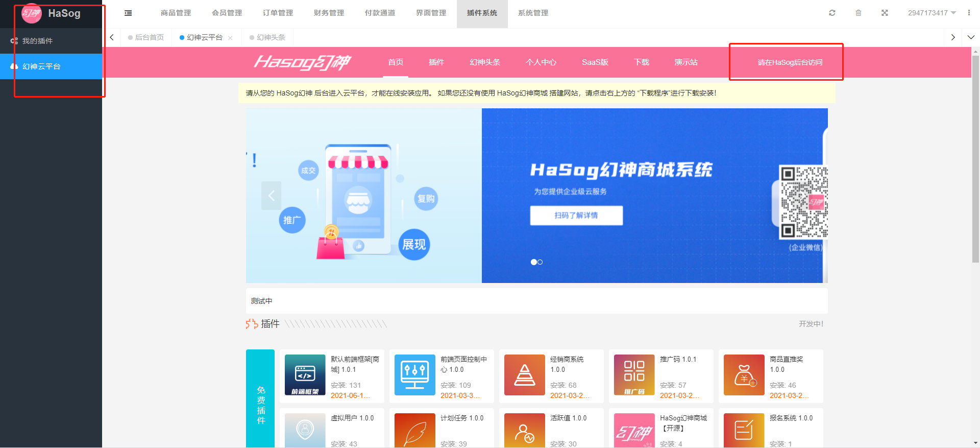
Task: Open 前端页面控制中心 plugin icon
Action: (415, 375)
